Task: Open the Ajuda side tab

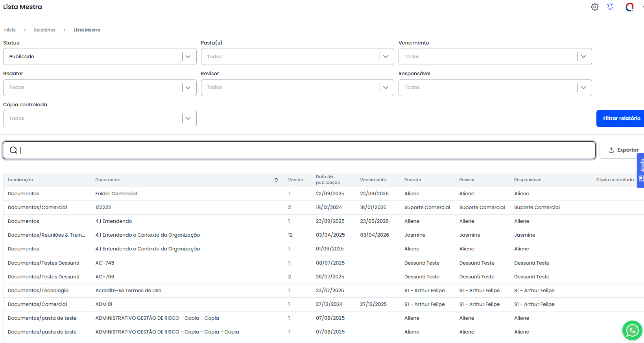Action: click(641, 170)
